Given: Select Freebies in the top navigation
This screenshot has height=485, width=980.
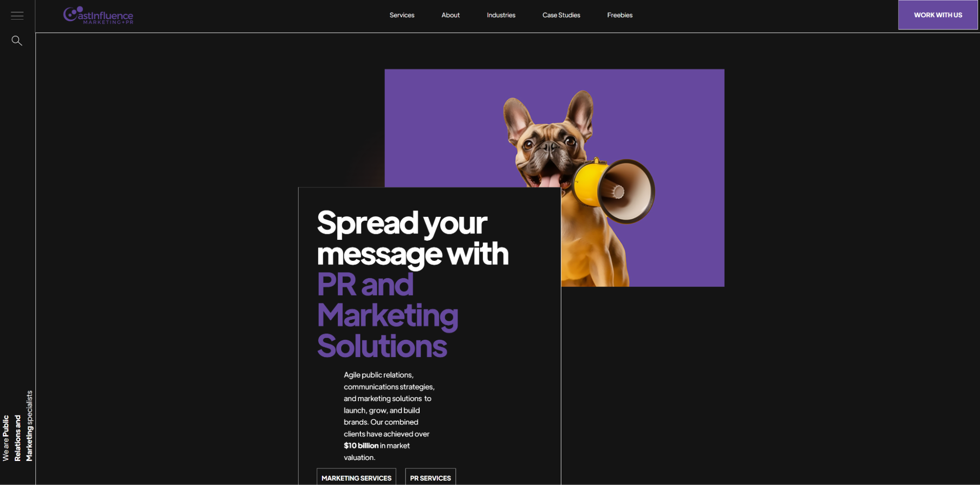Looking at the screenshot, I should coord(620,15).
